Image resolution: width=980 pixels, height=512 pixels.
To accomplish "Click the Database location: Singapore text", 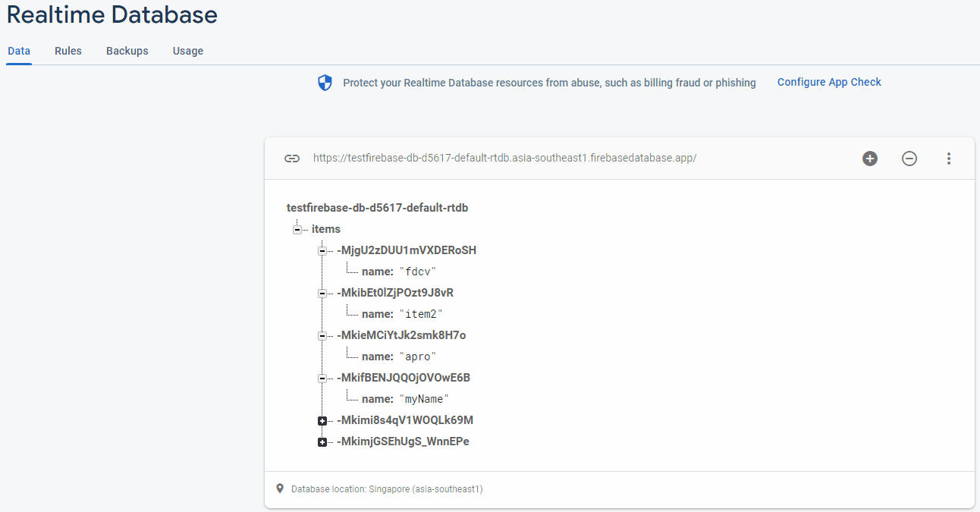I will coord(387,489).
